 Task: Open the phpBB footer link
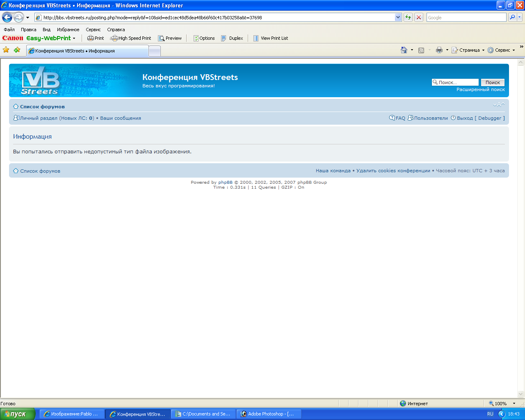[225, 183]
